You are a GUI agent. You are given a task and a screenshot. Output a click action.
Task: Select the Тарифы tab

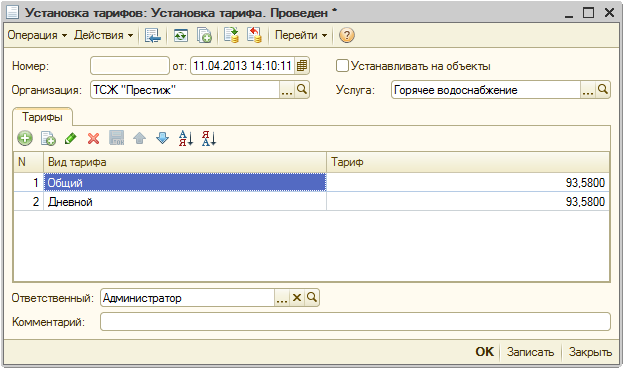[43, 117]
